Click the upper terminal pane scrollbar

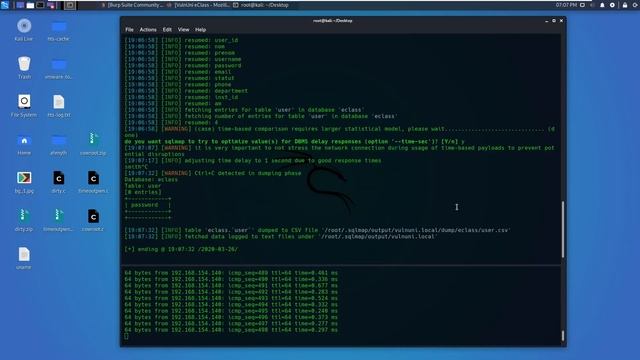[563, 229]
